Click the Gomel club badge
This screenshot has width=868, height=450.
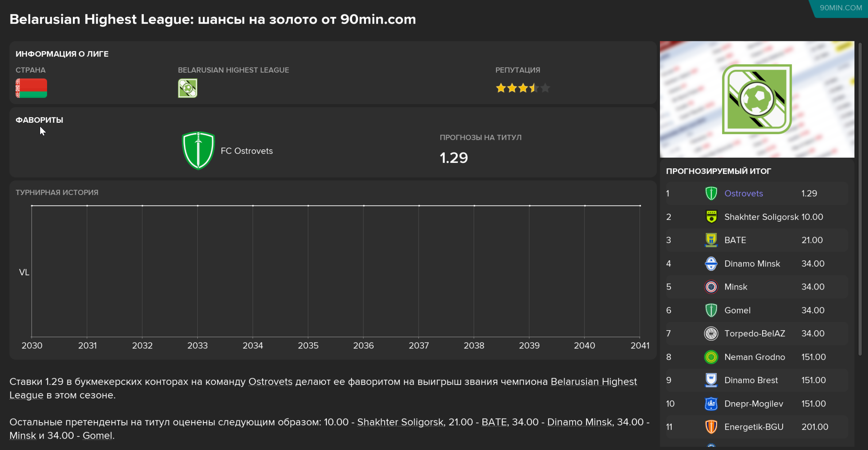(711, 310)
